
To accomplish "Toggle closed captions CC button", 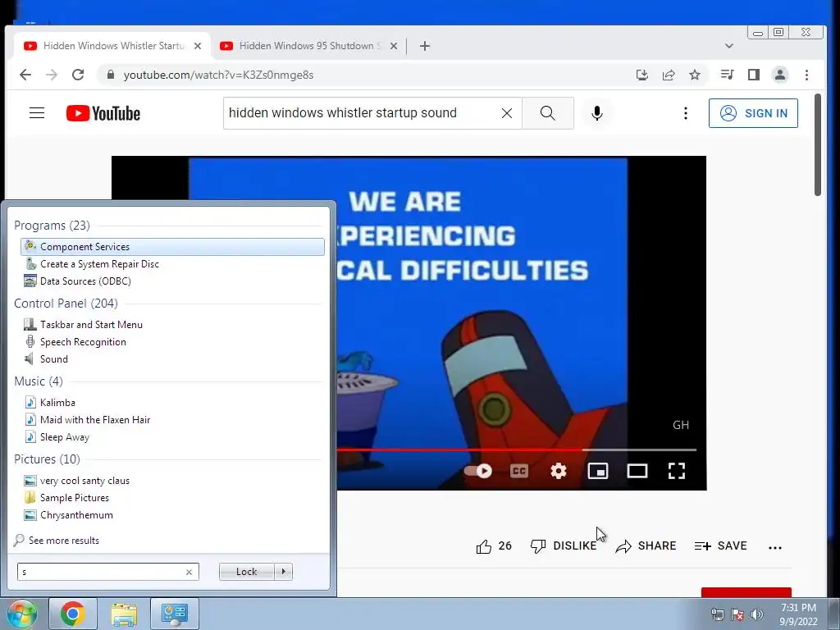I will 519,471.
